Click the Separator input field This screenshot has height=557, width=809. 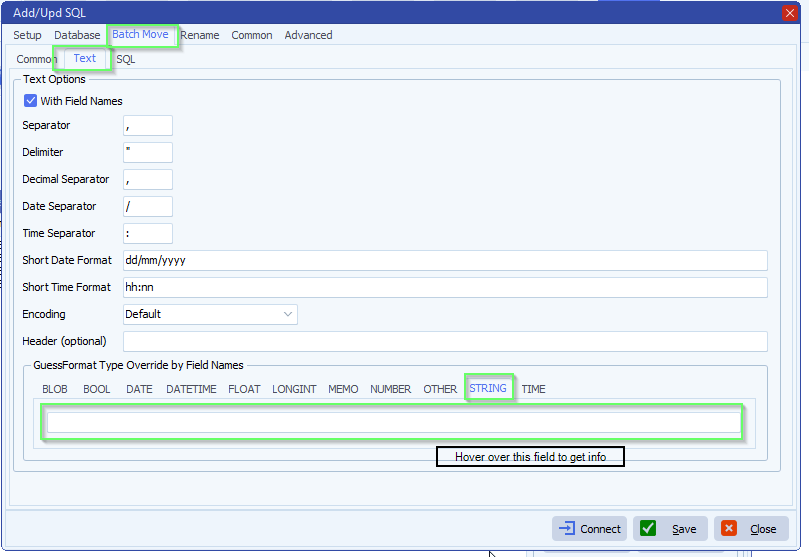[x=148, y=125]
